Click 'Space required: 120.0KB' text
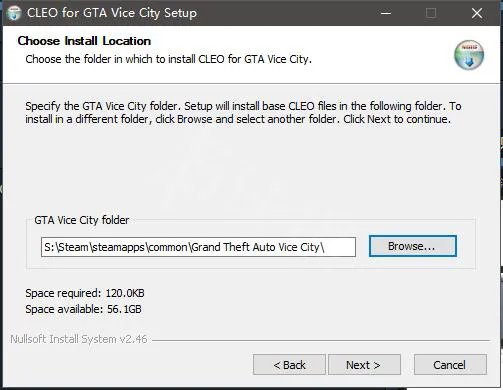Image resolution: width=503 pixels, height=390 pixels. pos(85,293)
